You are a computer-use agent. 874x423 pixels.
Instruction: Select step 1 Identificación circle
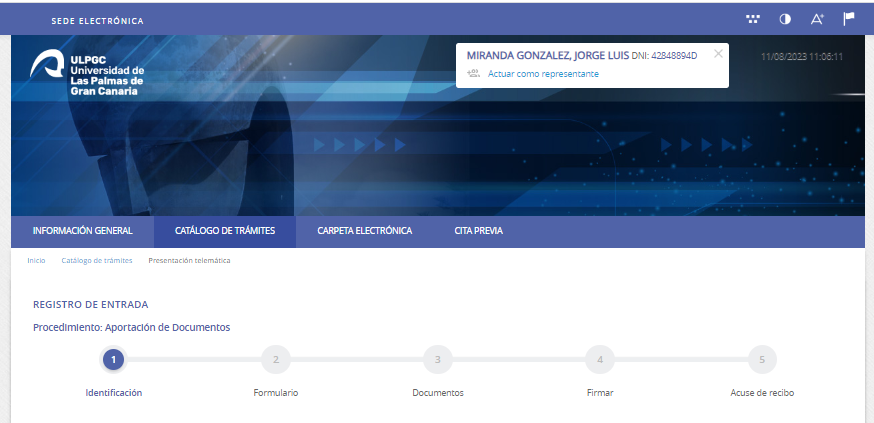114,359
